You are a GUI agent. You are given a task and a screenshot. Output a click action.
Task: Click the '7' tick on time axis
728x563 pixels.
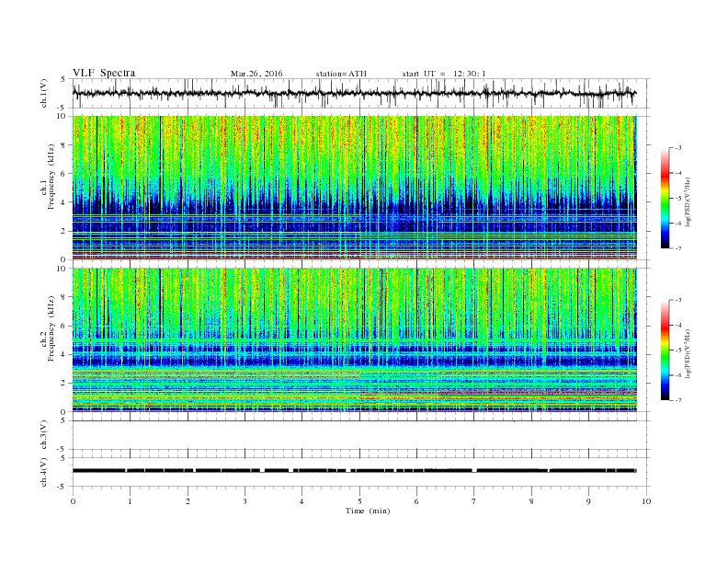[474, 501]
